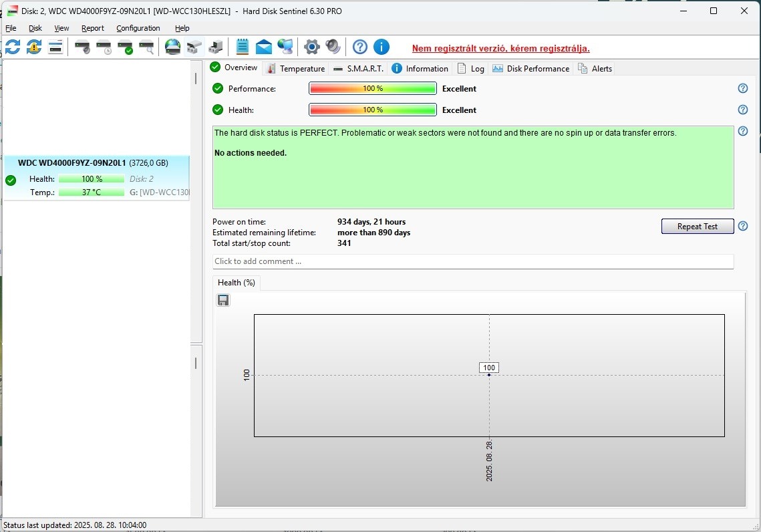
Task: Click the blue envelope e-mail icon
Action: (263, 47)
